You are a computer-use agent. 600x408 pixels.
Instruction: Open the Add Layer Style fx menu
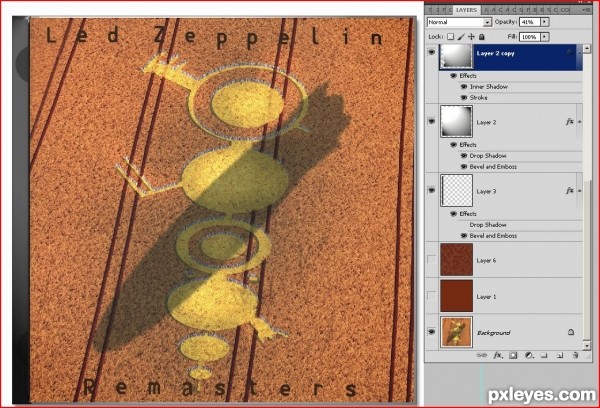point(497,356)
